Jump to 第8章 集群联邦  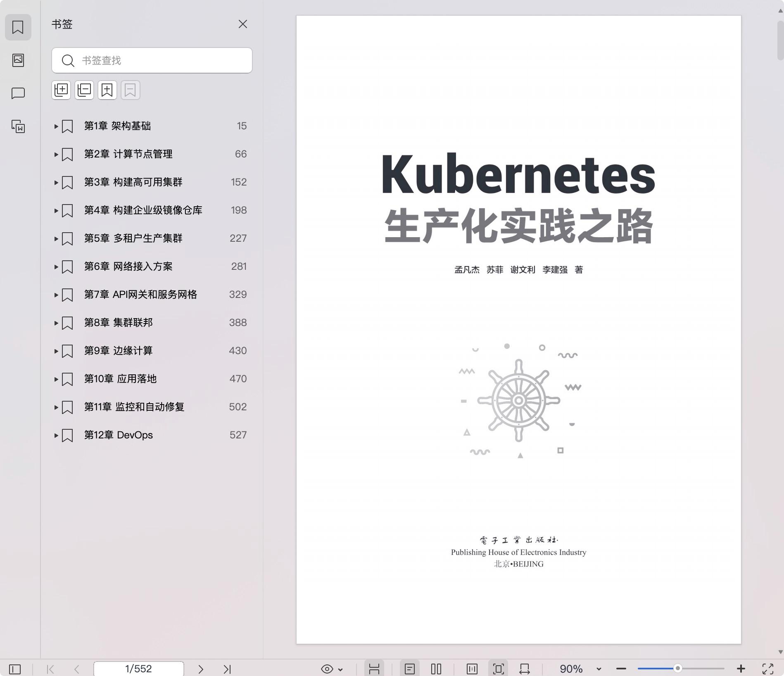(x=119, y=323)
